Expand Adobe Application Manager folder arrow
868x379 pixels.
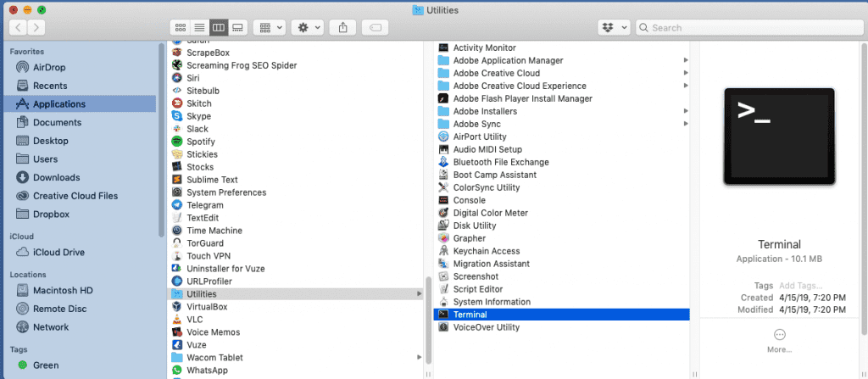coord(686,60)
